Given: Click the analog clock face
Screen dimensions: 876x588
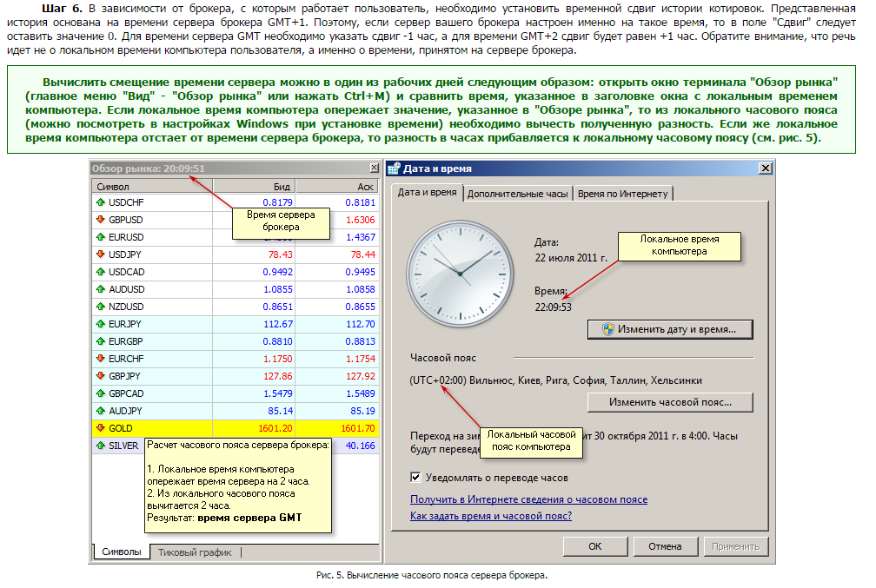Looking at the screenshot, I should (x=460, y=274).
